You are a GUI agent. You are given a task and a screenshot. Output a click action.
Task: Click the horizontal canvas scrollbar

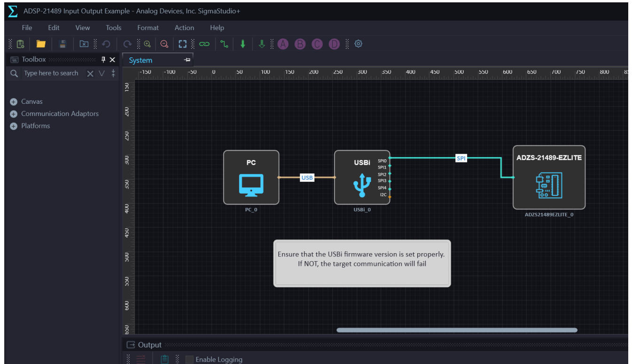(x=457, y=330)
